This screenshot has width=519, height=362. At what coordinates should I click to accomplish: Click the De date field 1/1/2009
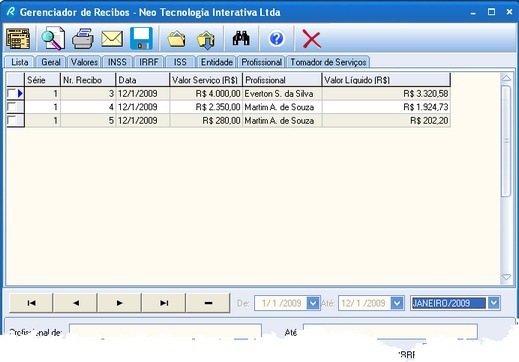(281, 303)
